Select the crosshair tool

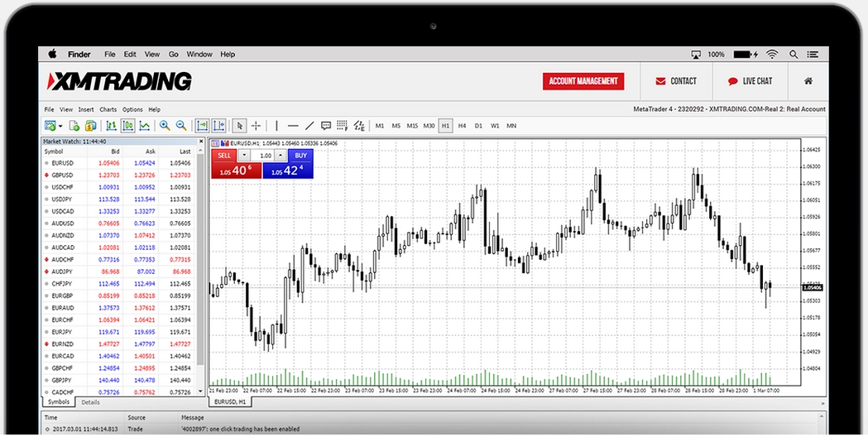[x=256, y=126]
